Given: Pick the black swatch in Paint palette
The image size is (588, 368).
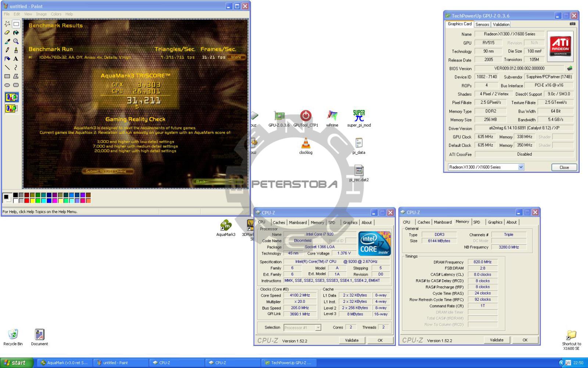Looking at the screenshot, I should point(15,195).
